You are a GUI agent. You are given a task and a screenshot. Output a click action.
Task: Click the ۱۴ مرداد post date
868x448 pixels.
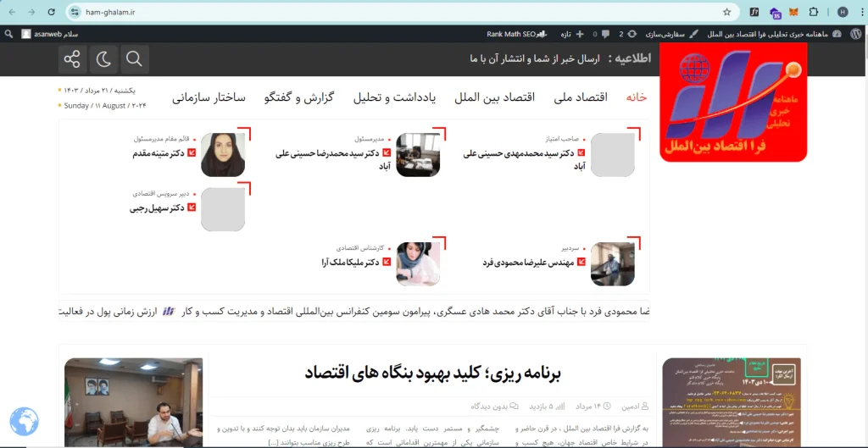[593, 406]
